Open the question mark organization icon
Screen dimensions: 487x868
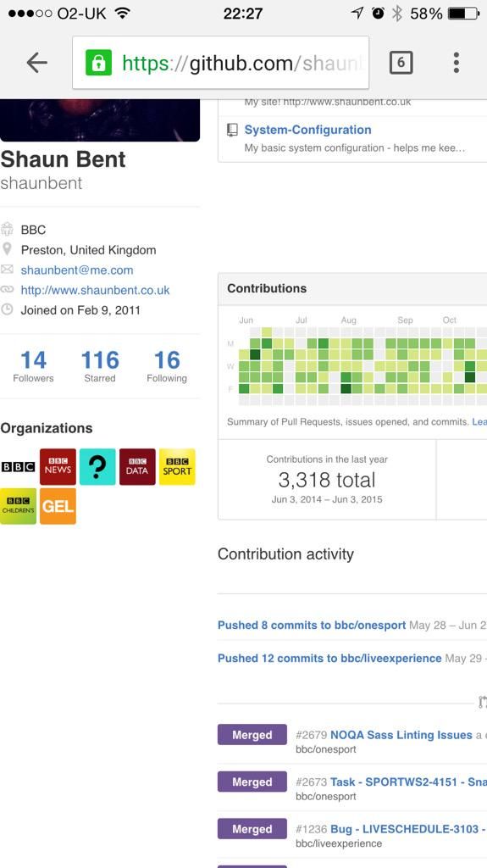[97, 467]
